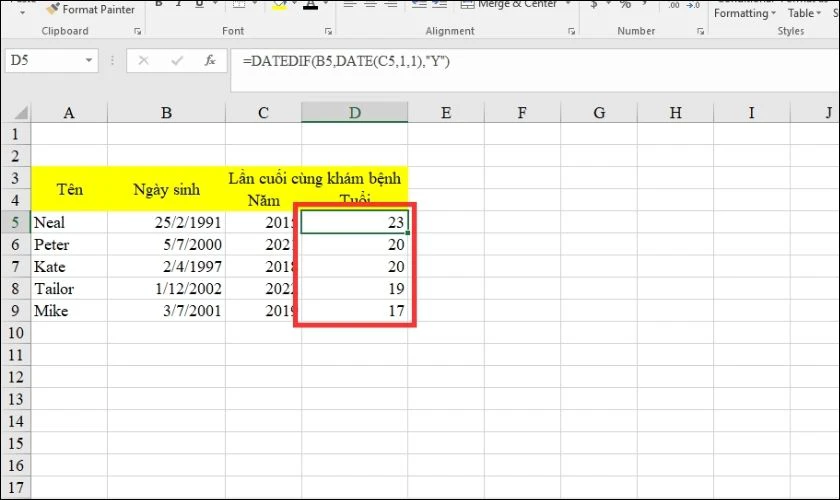Select birth date cell 2/4/1997
Image resolution: width=840 pixels, height=500 pixels.
[x=166, y=266]
